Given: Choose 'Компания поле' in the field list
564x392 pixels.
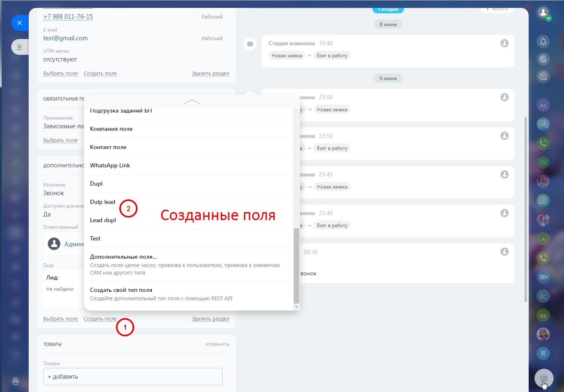Looking at the screenshot, I should (x=111, y=129).
